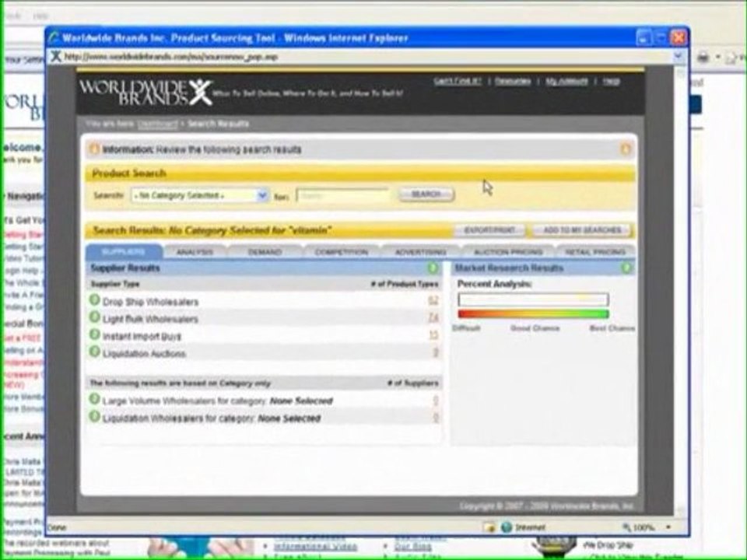The height and width of the screenshot is (560, 747).
Task: Click 'Light Bulk Wholesalers' row text
Action: coord(150,319)
